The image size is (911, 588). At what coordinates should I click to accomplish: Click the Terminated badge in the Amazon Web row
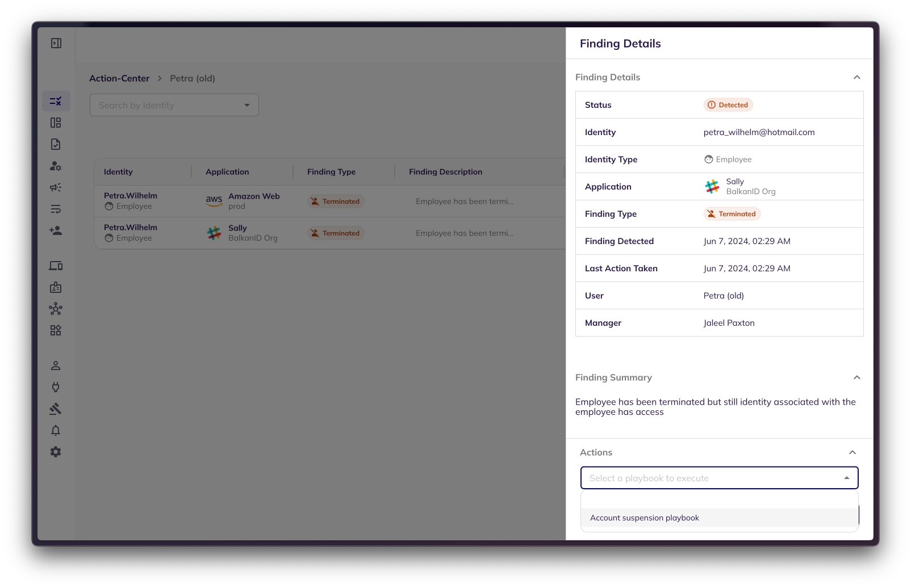point(336,201)
